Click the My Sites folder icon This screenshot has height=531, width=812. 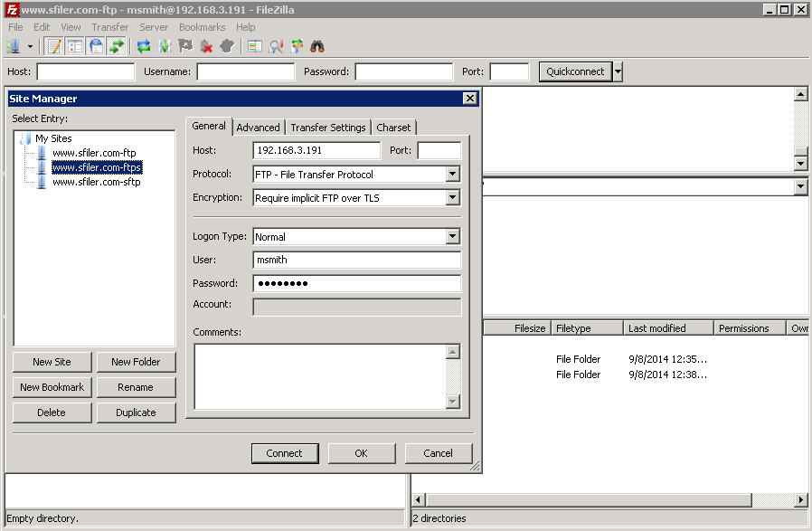pos(24,138)
